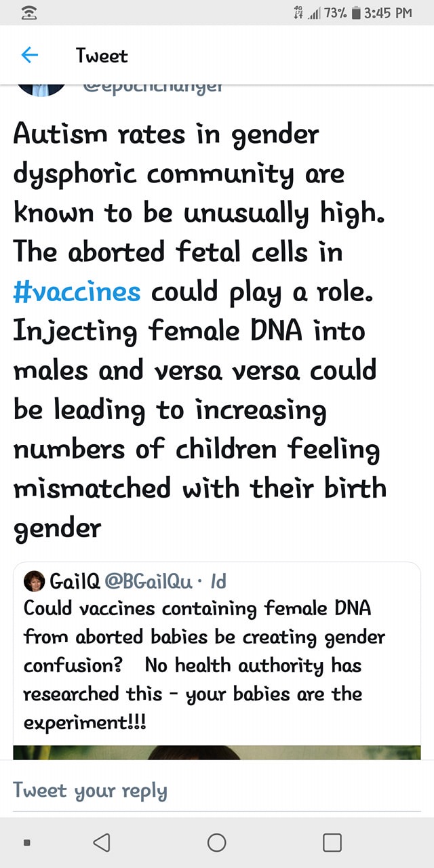This screenshot has height=868, width=434.
Task: Tap the small dot in the navigation bar
Action: point(26,843)
